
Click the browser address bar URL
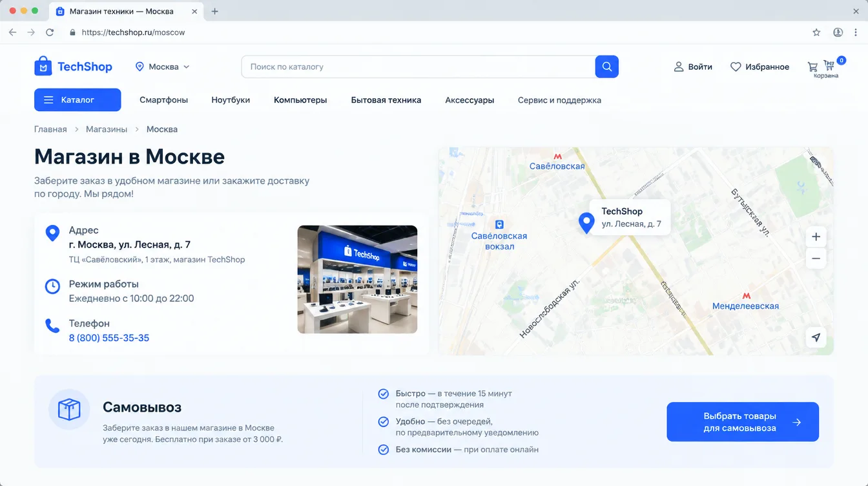click(134, 32)
